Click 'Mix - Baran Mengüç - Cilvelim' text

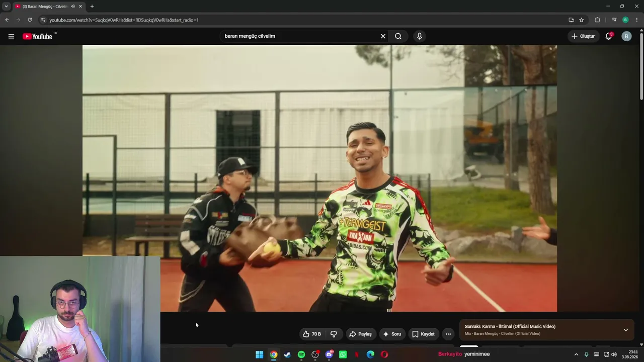pos(503,333)
